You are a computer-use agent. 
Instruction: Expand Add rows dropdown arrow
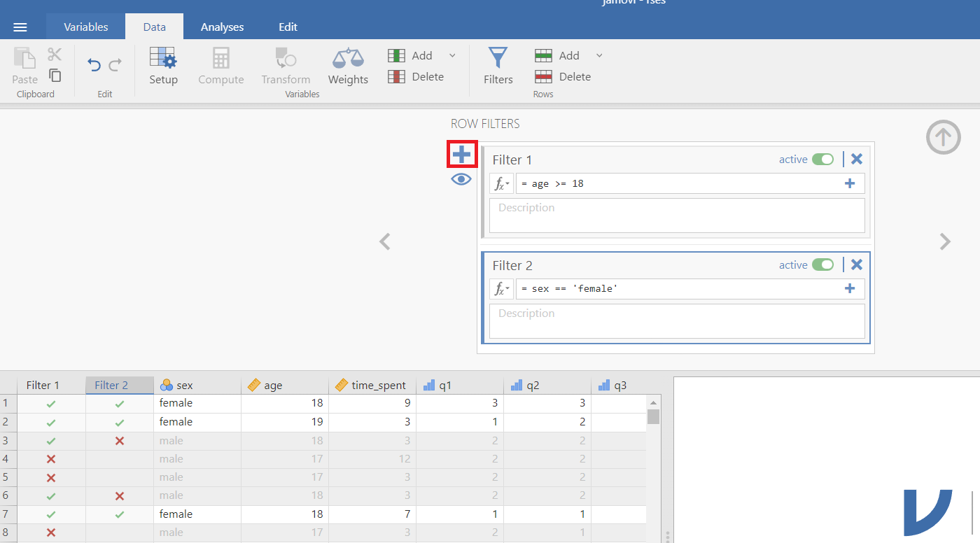(599, 55)
